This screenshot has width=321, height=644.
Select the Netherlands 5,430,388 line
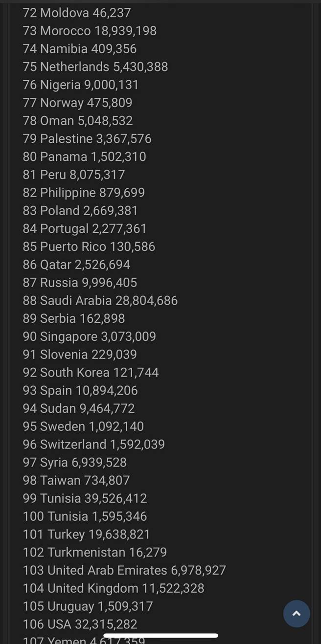tap(95, 67)
